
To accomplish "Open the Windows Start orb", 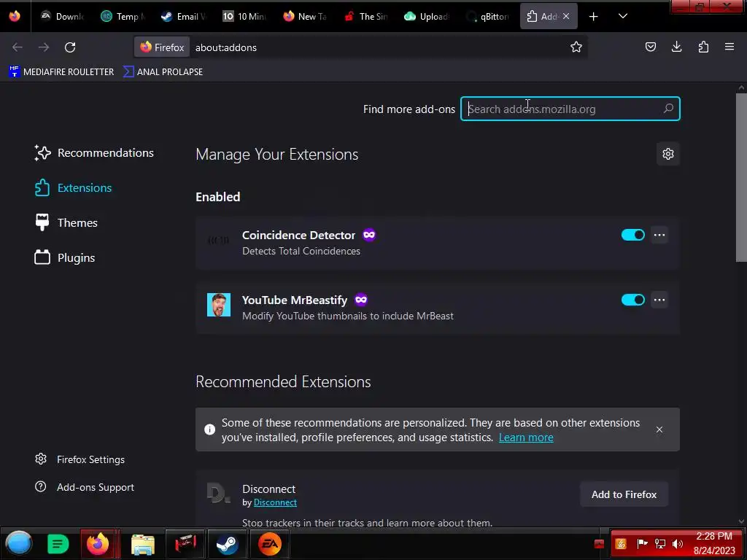I will (x=19, y=543).
